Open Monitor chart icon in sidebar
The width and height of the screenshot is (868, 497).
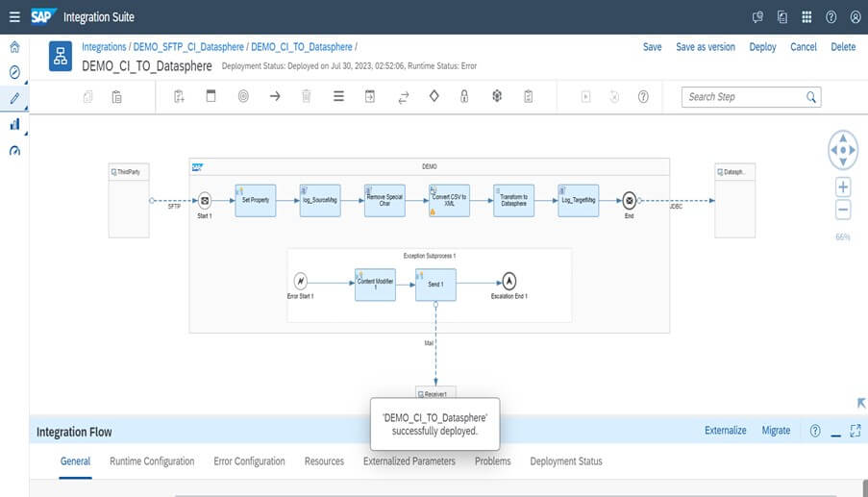click(x=15, y=124)
